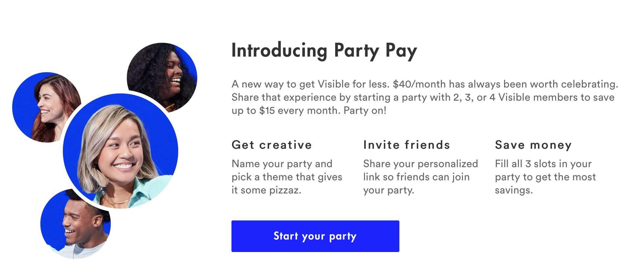
Task: Click the word 'pizzaz' in Get creative
Action: click(x=284, y=190)
